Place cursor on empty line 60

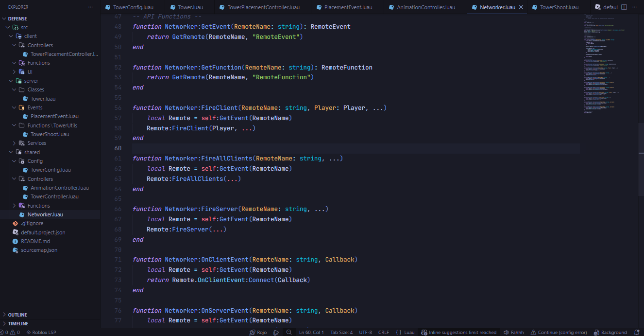tap(356, 148)
